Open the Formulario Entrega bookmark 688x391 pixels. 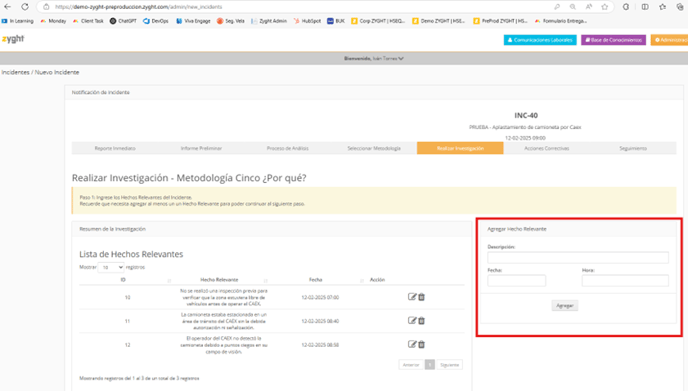pyautogui.click(x=561, y=21)
